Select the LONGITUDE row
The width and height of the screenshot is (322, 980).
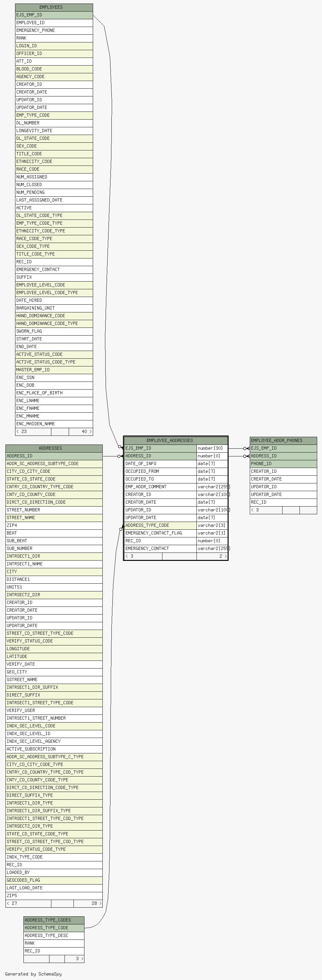point(54,649)
